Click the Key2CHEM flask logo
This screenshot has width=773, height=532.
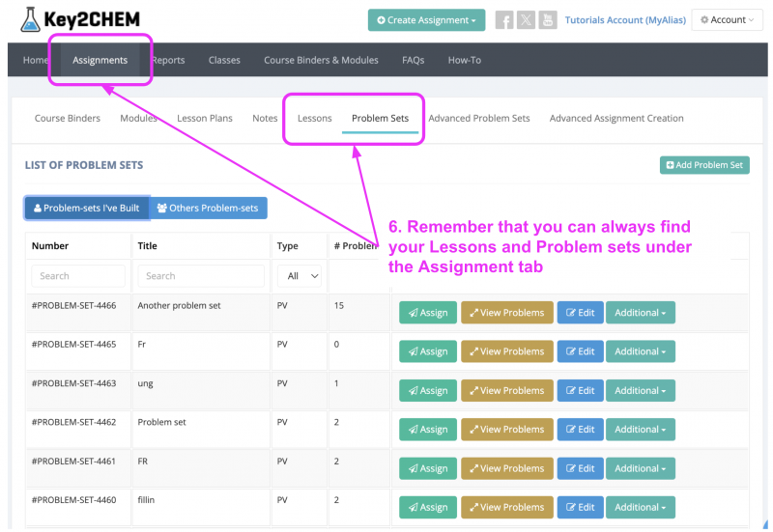pyautogui.click(x=32, y=19)
